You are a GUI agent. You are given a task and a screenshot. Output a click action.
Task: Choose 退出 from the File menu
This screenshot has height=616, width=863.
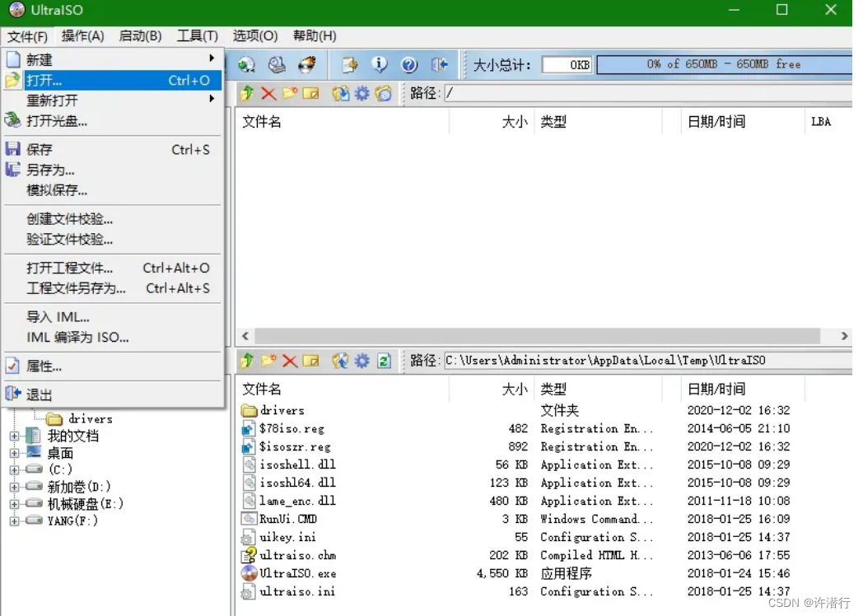tap(112, 394)
